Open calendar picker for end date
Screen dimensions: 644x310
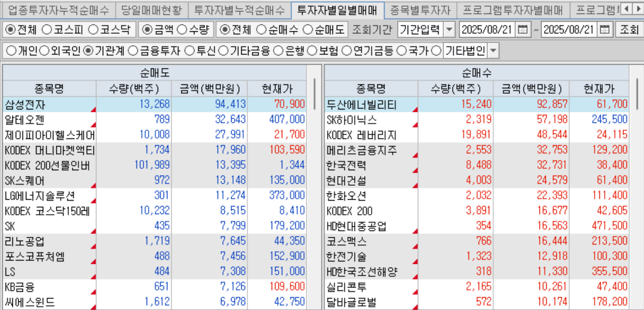605,30
